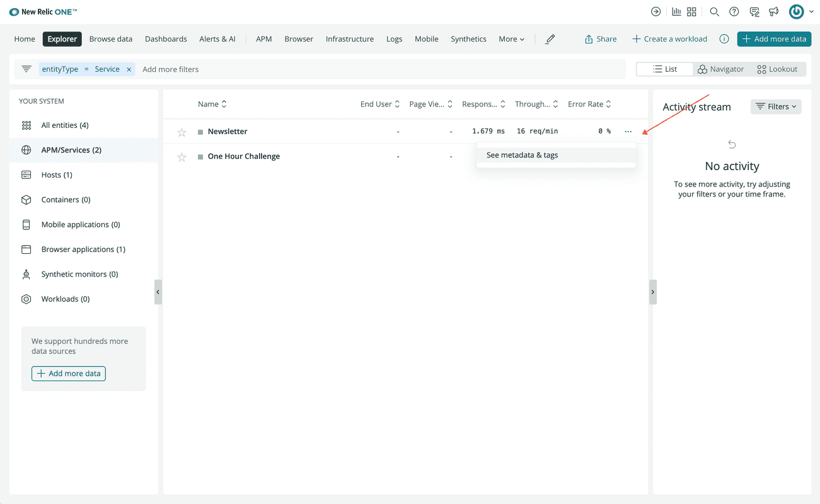Choose See metadata & tags menu item

556,155
